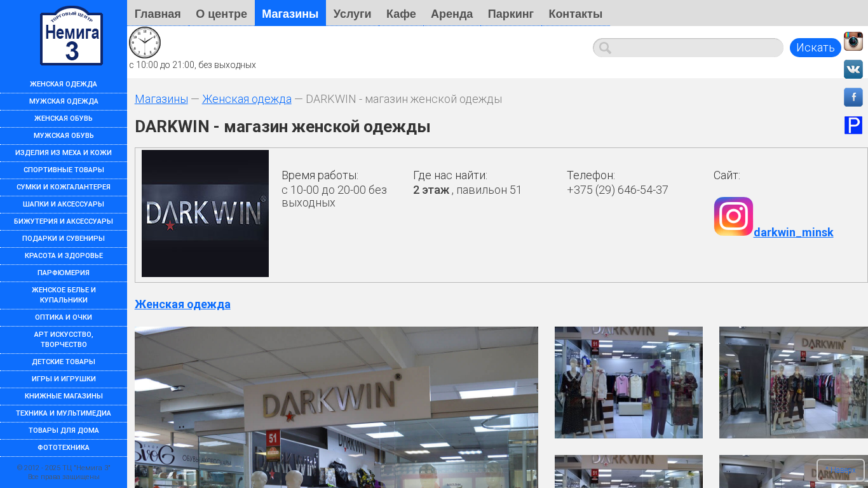Viewport: 868px width, 488px height.
Task: Open СУМКИ И КОЖГАЛАНТЕРЕЯ category
Action: tap(64, 187)
